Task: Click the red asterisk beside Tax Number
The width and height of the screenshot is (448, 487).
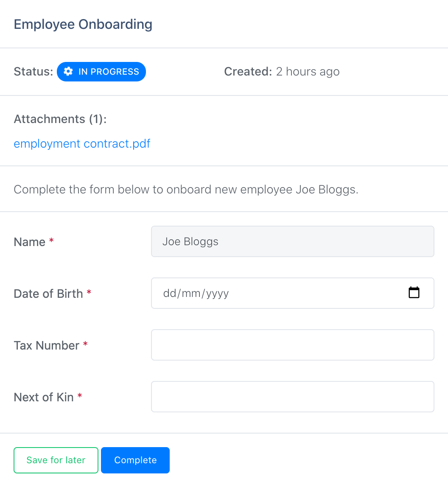Action: pyautogui.click(x=85, y=344)
